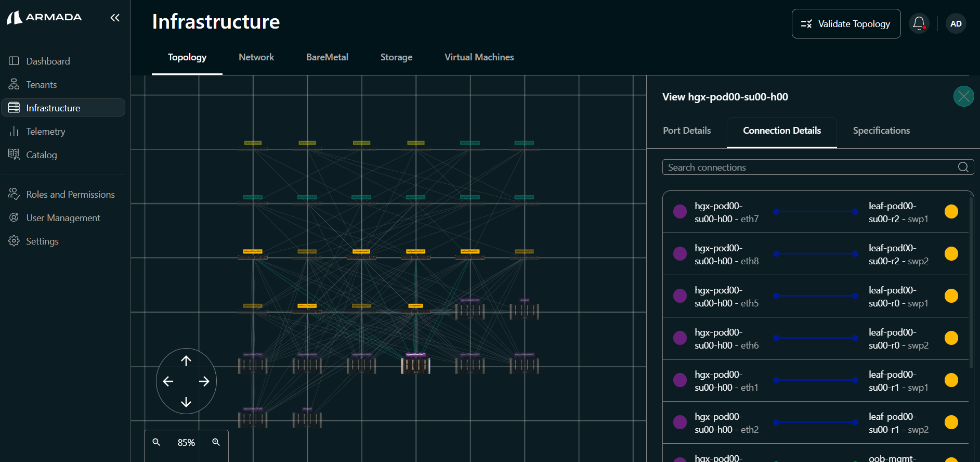Screen dimensions: 980x462
Task: Select the highlighted hgx node in topology
Action: pos(415,365)
